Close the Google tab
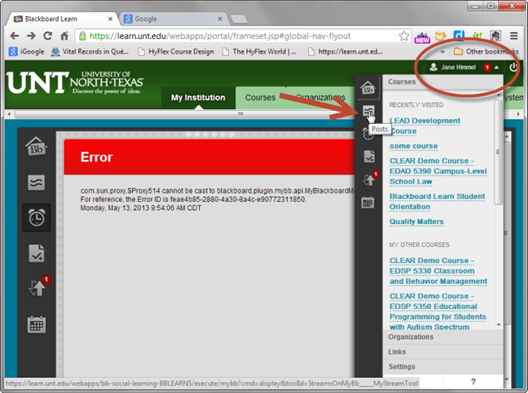Image resolution: width=528 pixels, height=393 pixels. pyautogui.click(x=220, y=19)
